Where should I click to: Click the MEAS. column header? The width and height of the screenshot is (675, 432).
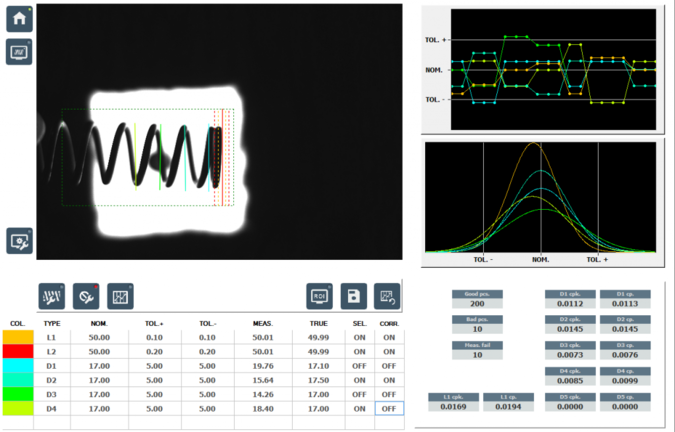pos(263,323)
